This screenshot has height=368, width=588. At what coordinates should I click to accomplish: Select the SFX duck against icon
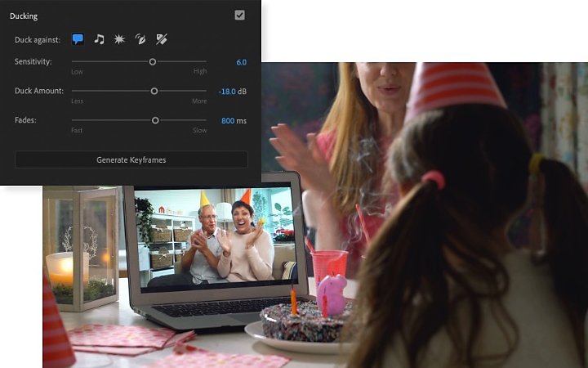click(x=119, y=39)
